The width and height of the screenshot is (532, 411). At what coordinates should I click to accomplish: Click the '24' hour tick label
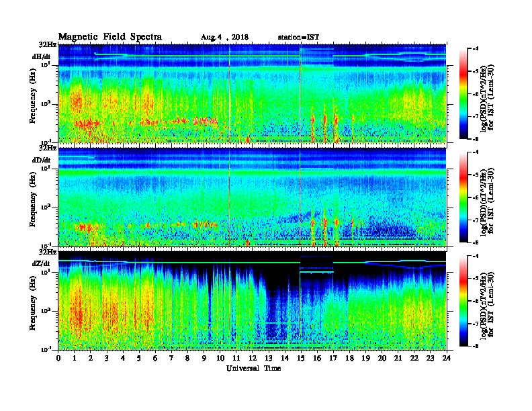point(447,359)
